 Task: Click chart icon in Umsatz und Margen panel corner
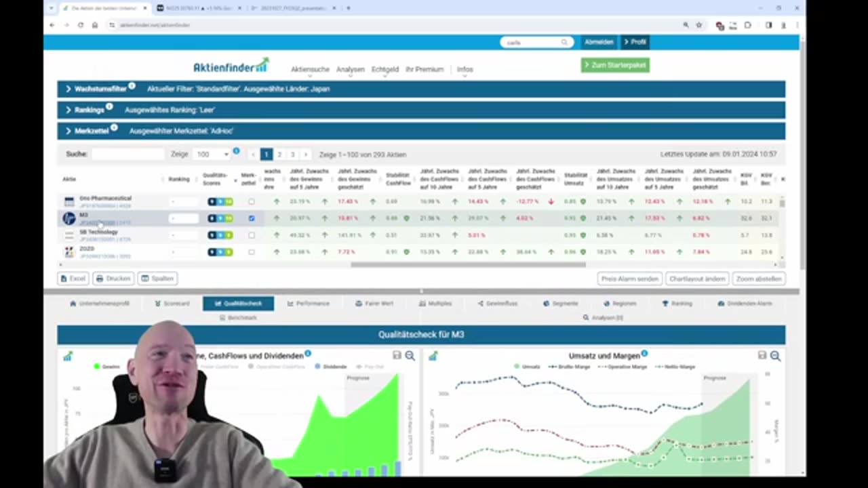point(433,356)
